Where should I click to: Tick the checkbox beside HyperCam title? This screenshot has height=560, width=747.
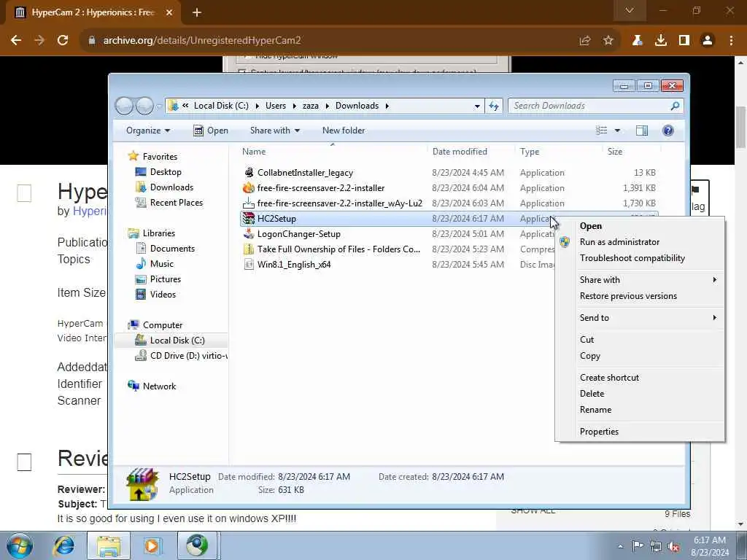coord(24,192)
